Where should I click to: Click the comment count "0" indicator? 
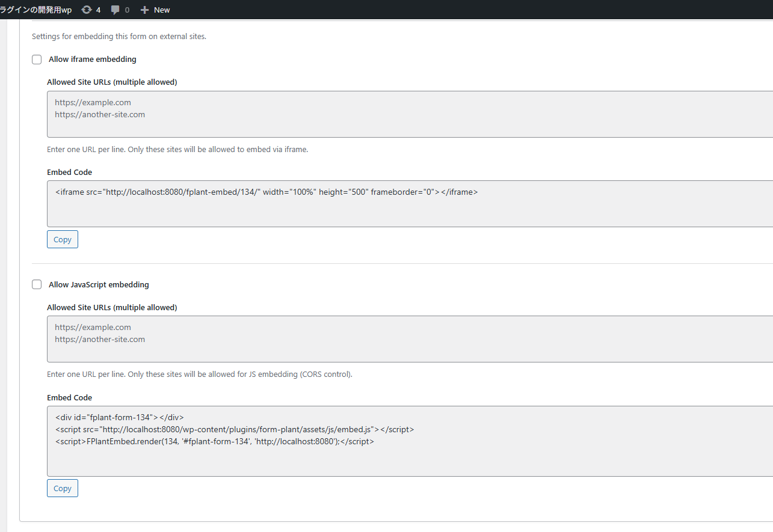tap(128, 10)
